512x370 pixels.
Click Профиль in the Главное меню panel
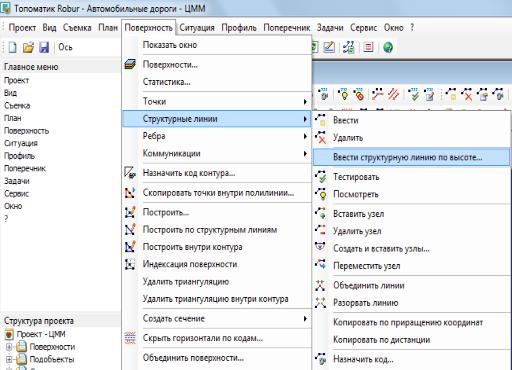click(x=19, y=156)
